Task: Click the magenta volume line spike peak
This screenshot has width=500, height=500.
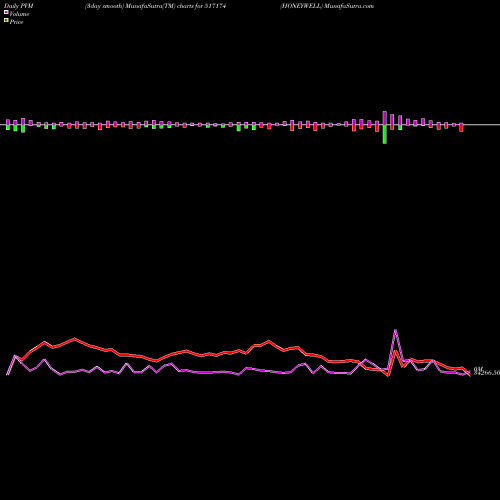Action: pyautogui.click(x=395, y=330)
